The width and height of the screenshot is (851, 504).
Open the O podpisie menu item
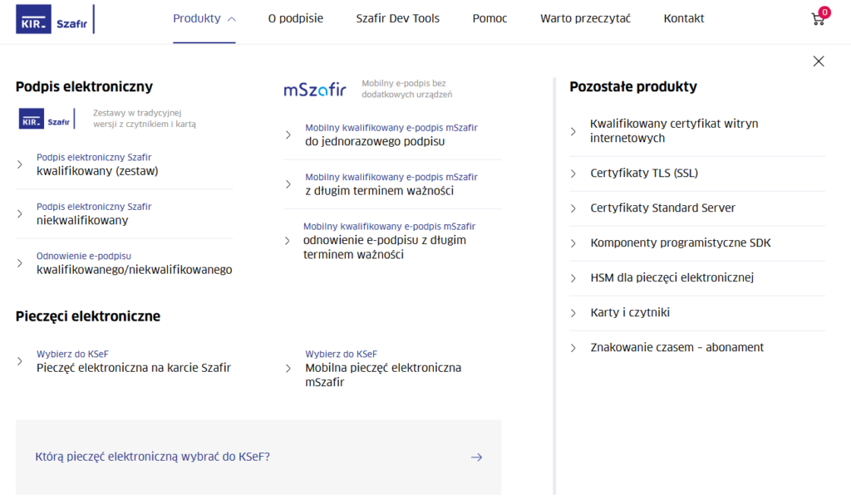click(296, 19)
